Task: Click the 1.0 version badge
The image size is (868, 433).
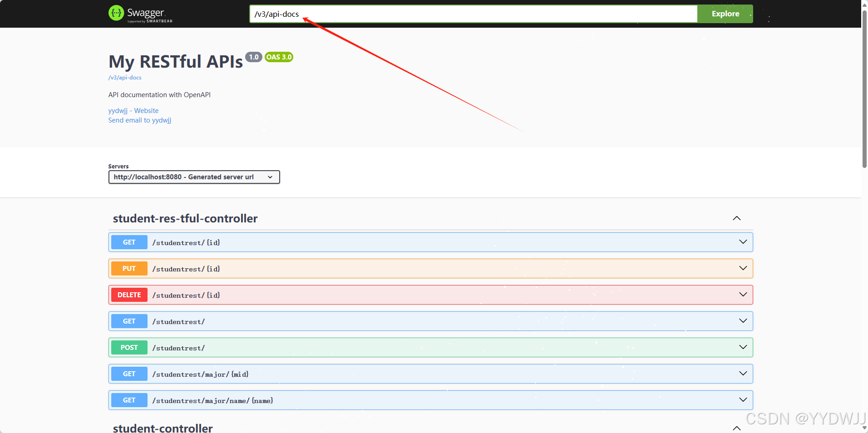Action: click(x=254, y=57)
